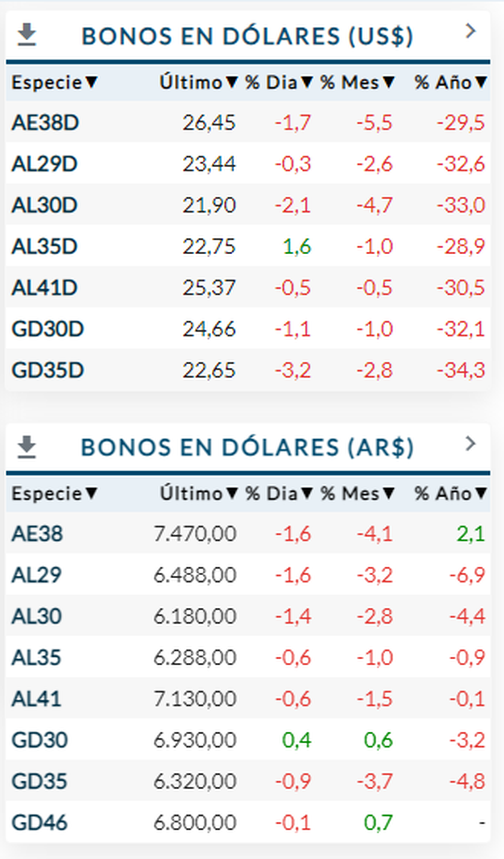Click the GD46 bond row
The image size is (504, 859).
click(39, 822)
